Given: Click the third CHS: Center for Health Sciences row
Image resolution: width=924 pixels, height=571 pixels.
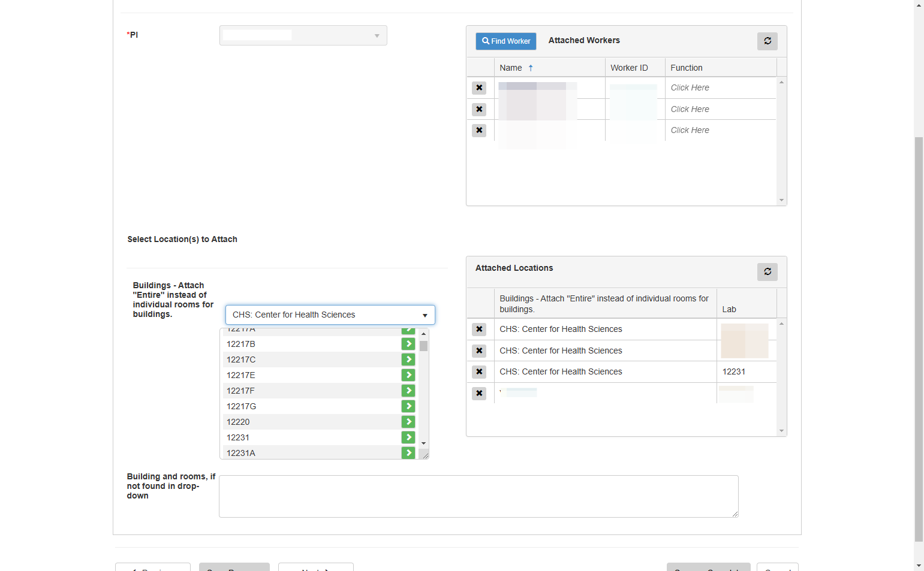Looking at the screenshot, I should pyautogui.click(x=561, y=371).
